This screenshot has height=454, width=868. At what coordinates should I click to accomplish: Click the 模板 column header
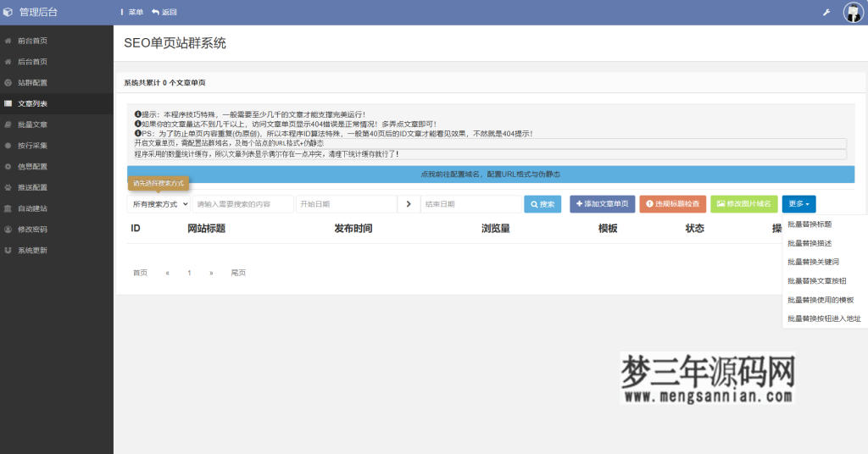(608, 229)
